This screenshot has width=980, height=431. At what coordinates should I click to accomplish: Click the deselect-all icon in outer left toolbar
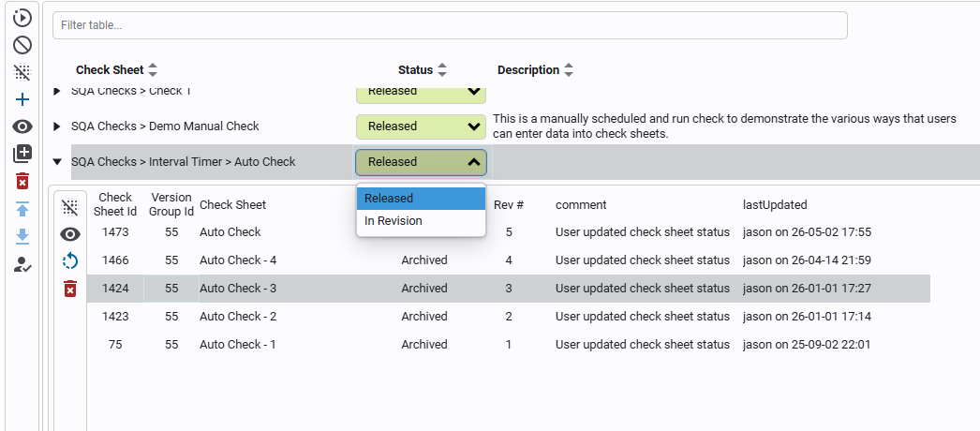coord(22,72)
